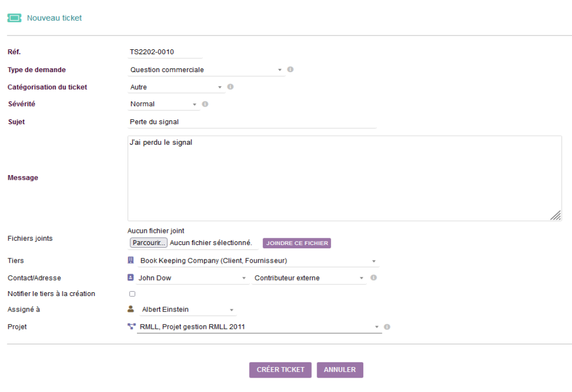The width and height of the screenshot is (572, 392).
Task: Expand the Sévérité Normal dropdown
Action: click(x=164, y=104)
